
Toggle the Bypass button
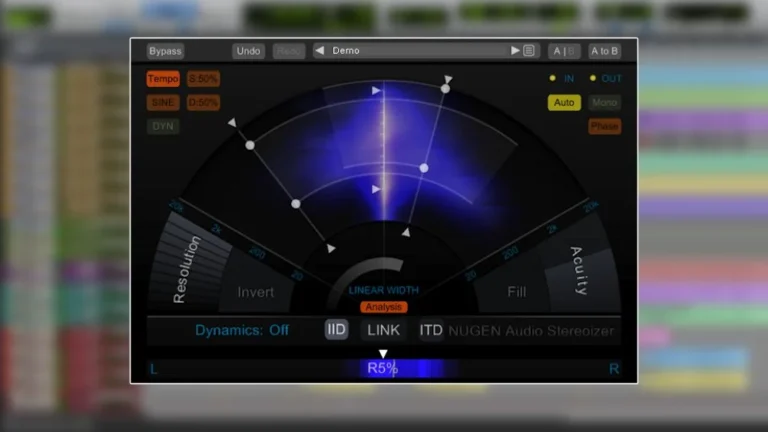(165, 50)
